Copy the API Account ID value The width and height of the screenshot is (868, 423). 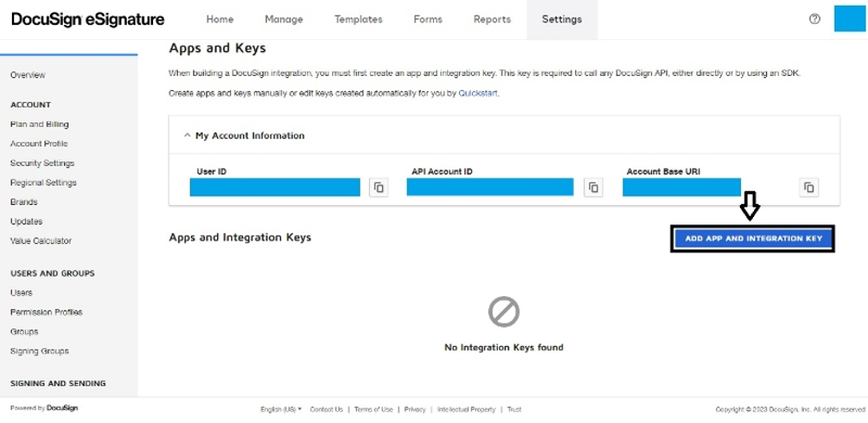click(594, 187)
